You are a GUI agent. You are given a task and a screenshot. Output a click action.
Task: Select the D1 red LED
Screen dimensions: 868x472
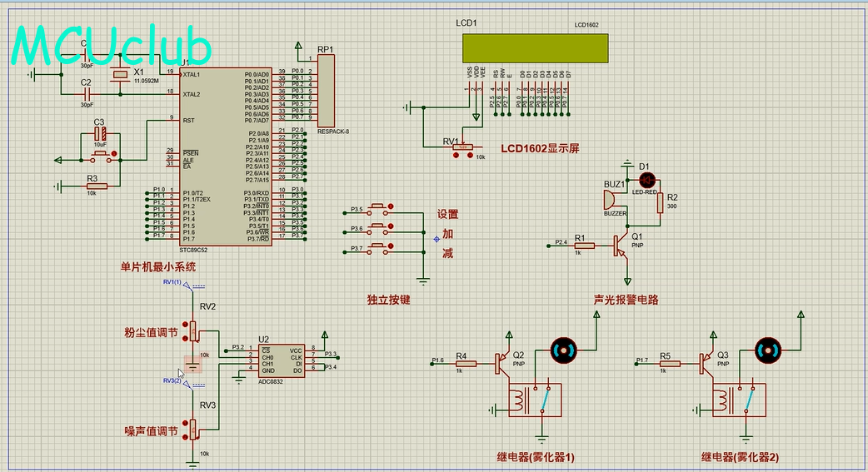coord(646,179)
